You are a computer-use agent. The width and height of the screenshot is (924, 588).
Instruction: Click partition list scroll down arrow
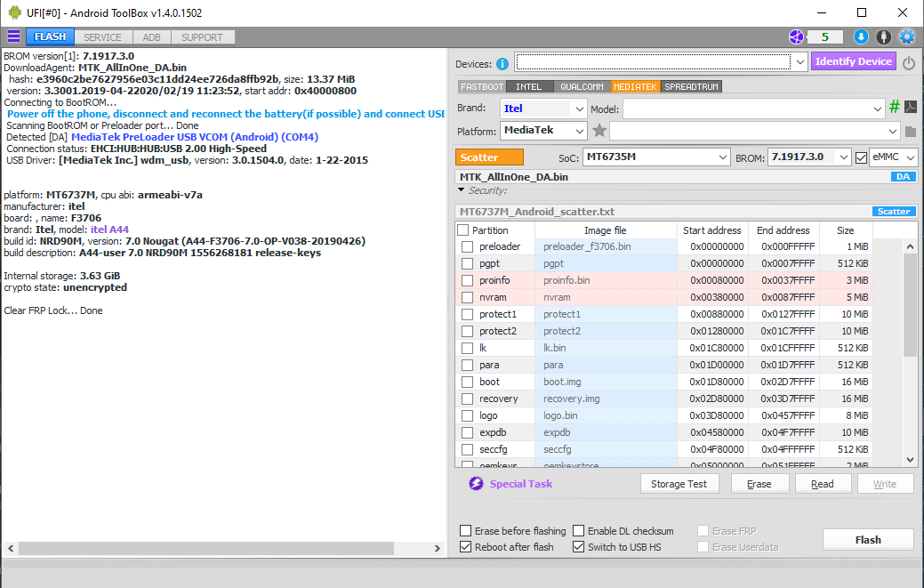point(910,460)
